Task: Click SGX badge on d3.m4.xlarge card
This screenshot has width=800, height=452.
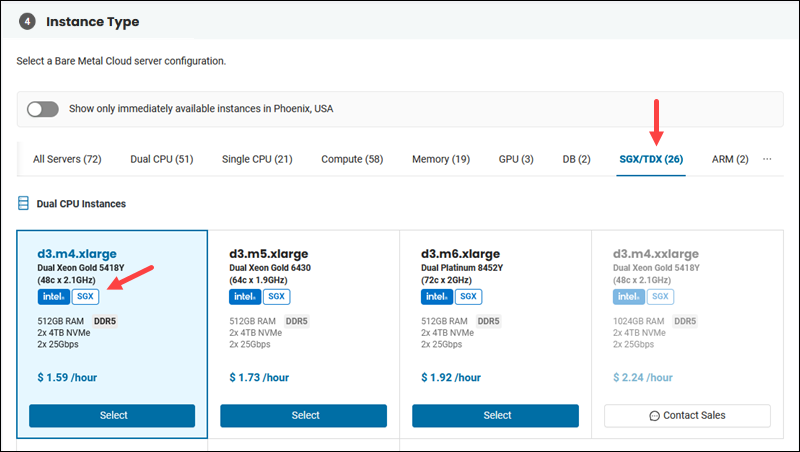Action: (x=85, y=296)
